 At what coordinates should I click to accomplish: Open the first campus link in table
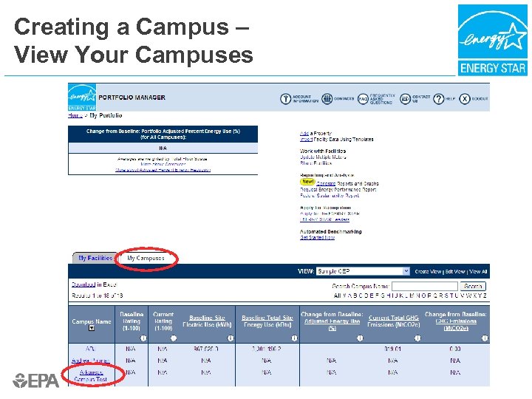91,349
